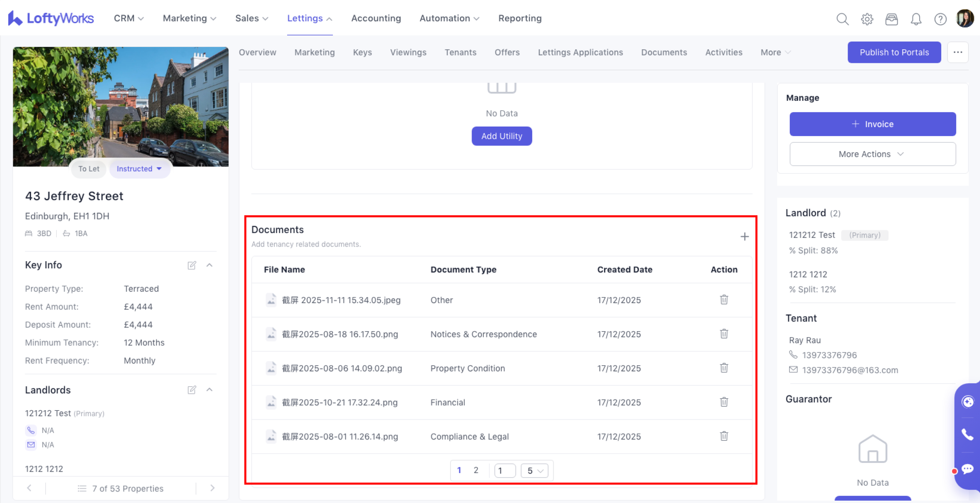Open the help question mark icon
The height and width of the screenshot is (503, 980).
coord(940,19)
